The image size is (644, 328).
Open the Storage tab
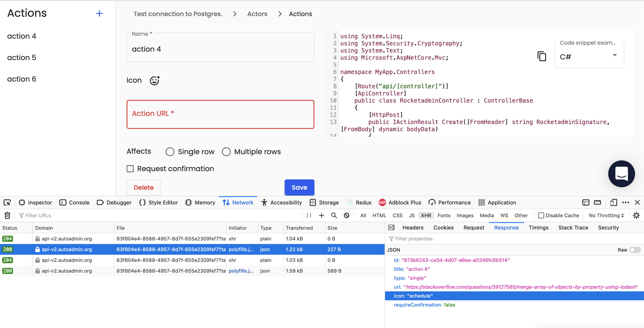(324, 202)
